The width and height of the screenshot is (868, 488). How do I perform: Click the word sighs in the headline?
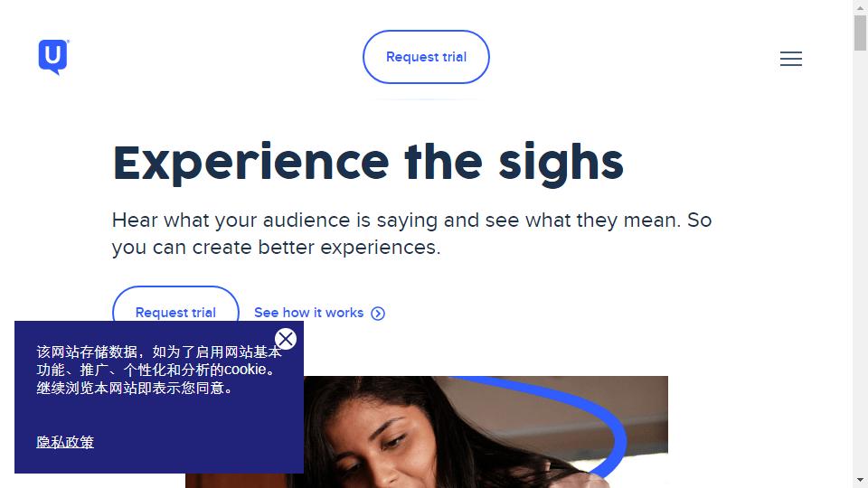pyautogui.click(x=561, y=164)
